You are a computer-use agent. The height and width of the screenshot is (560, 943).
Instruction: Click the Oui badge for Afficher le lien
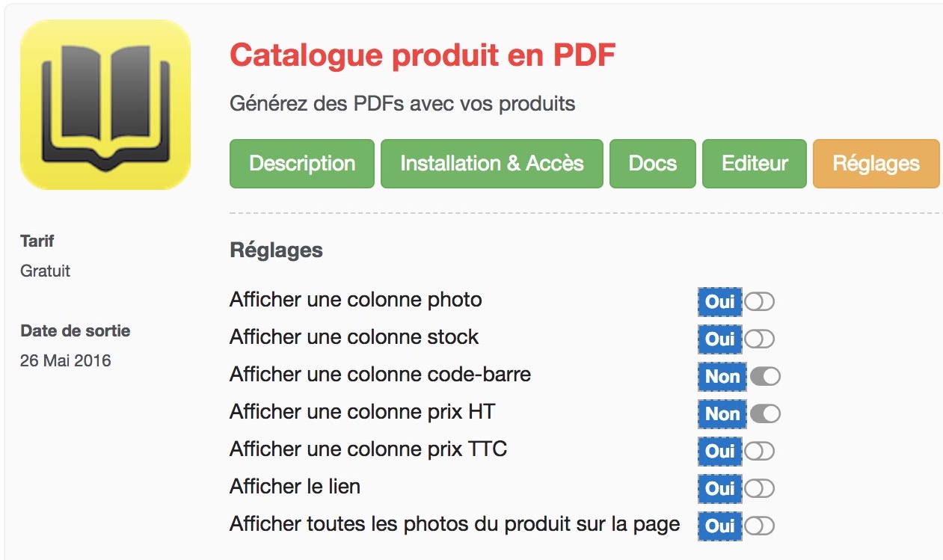[x=720, y=489]
